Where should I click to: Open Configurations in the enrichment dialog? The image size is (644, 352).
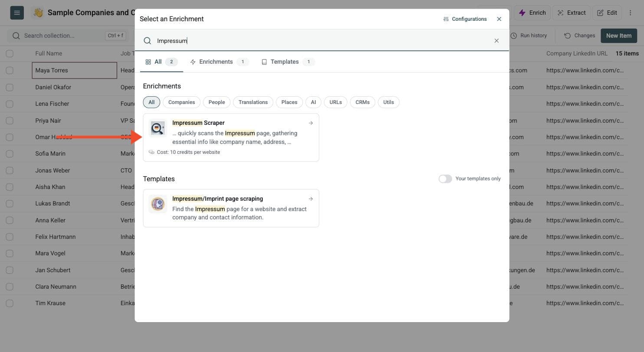(x=465, y=19)
